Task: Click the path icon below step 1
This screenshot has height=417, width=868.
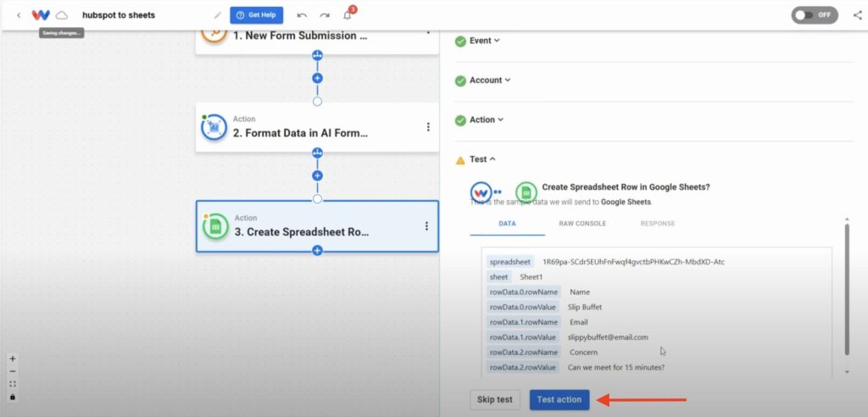Action: click(317, 55)
